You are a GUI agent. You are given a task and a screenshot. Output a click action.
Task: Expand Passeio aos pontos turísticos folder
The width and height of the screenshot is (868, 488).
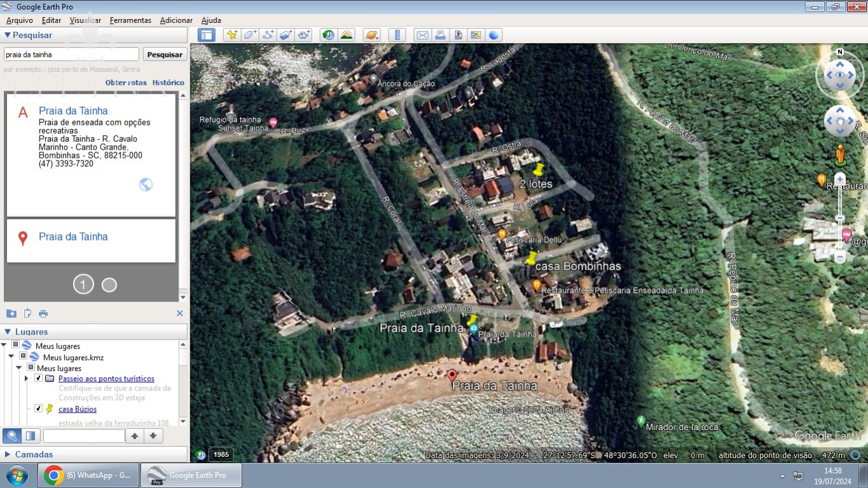click(x=26, y=378)
